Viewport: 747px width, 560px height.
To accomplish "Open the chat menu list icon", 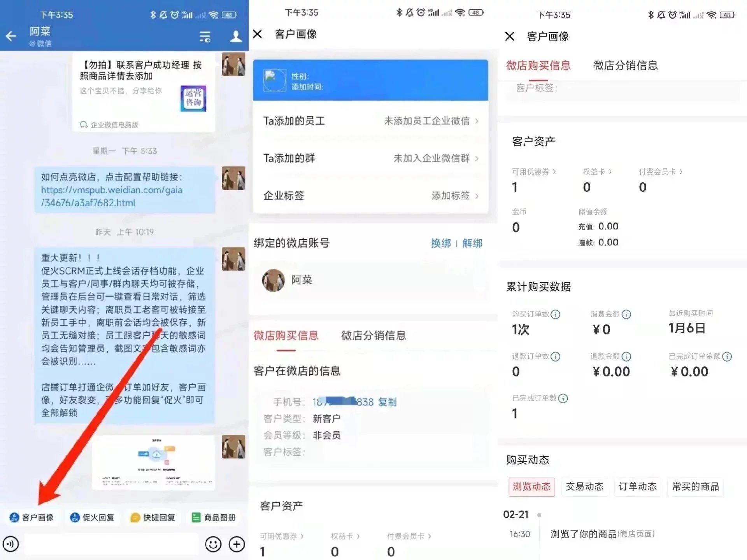I will pos(205,37).
